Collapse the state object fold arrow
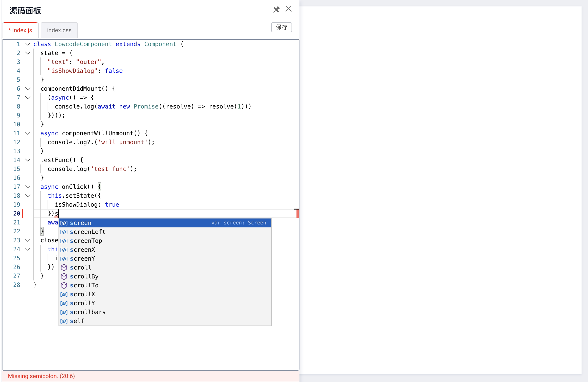The width and height of the screenshot is (588, 382). tap(28, 53)
